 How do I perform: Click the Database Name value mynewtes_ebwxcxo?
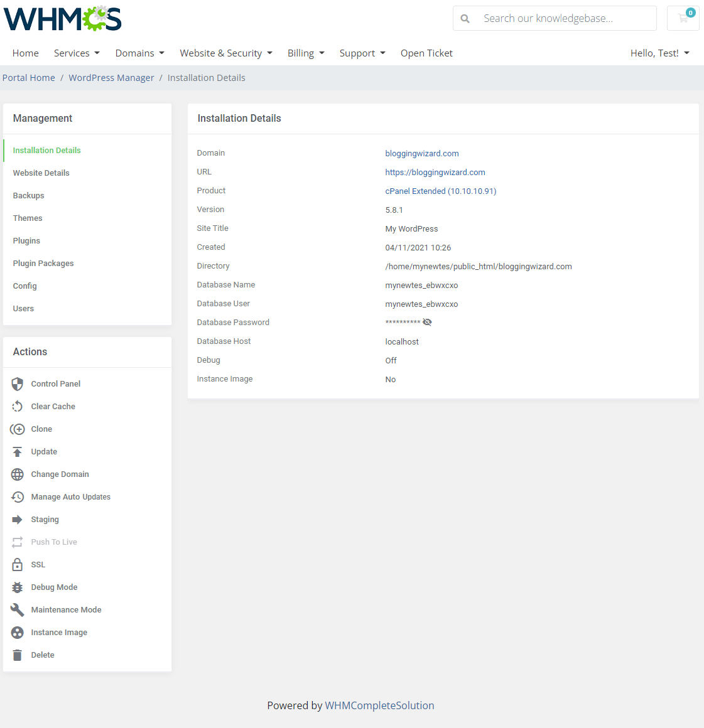point(421,286)
